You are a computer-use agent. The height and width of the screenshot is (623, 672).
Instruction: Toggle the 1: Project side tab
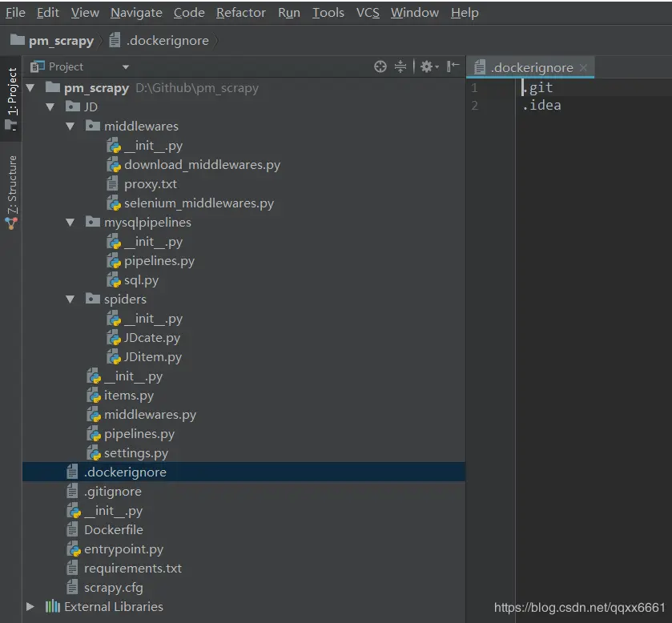tap(10, 98)
